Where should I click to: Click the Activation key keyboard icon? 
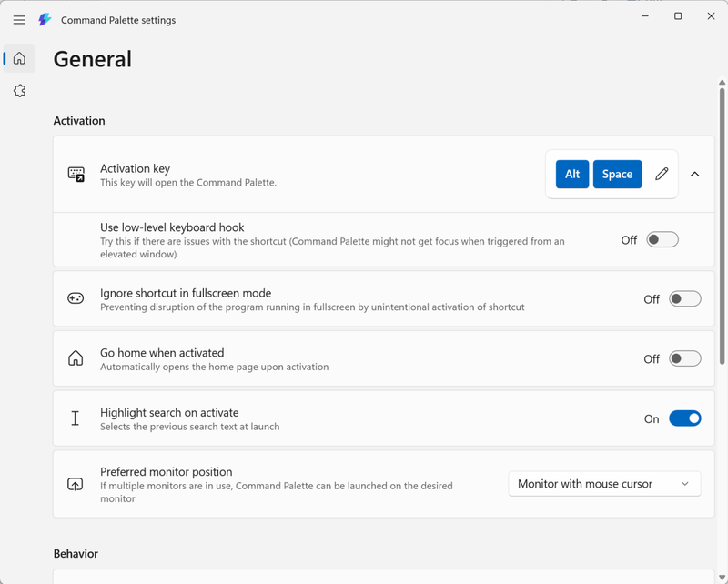pyautogui.click(x=76, y=174)
